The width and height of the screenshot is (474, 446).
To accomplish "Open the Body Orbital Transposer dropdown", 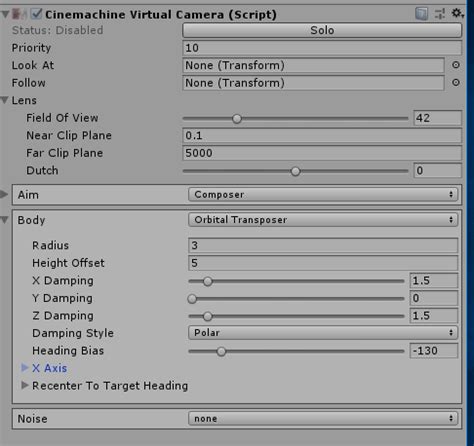I will 323,220.
